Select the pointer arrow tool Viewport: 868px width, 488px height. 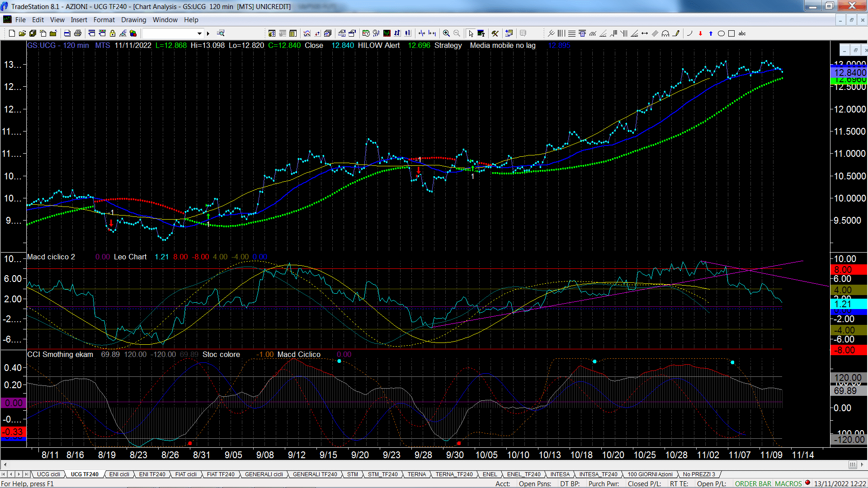tap(471, 33)
